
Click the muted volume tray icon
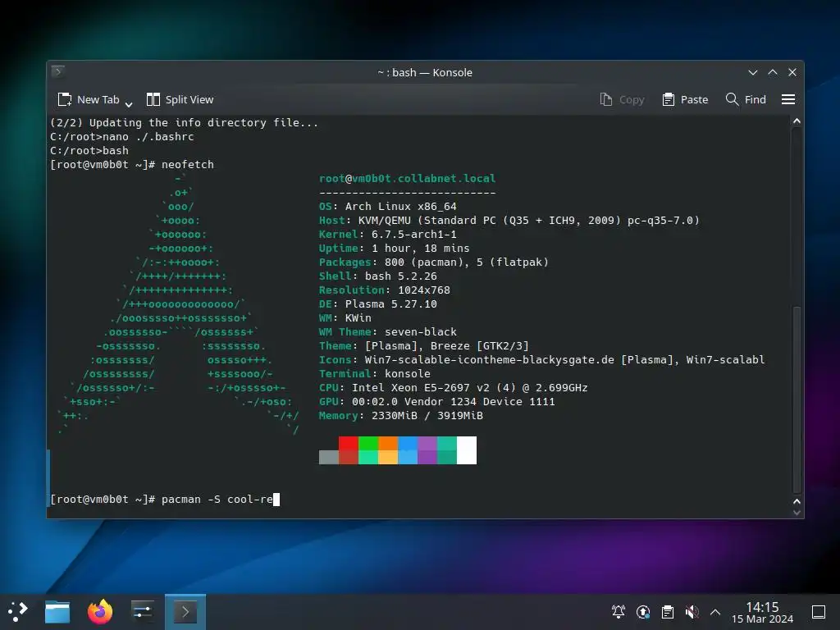tap(692, 611)
